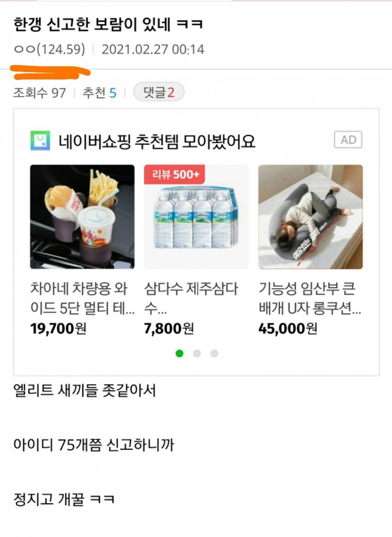Image resolution: width=392 pixels, height=537 pixels.
Task: Click the 19,700원 price
Action: click(x=58, y=329)
